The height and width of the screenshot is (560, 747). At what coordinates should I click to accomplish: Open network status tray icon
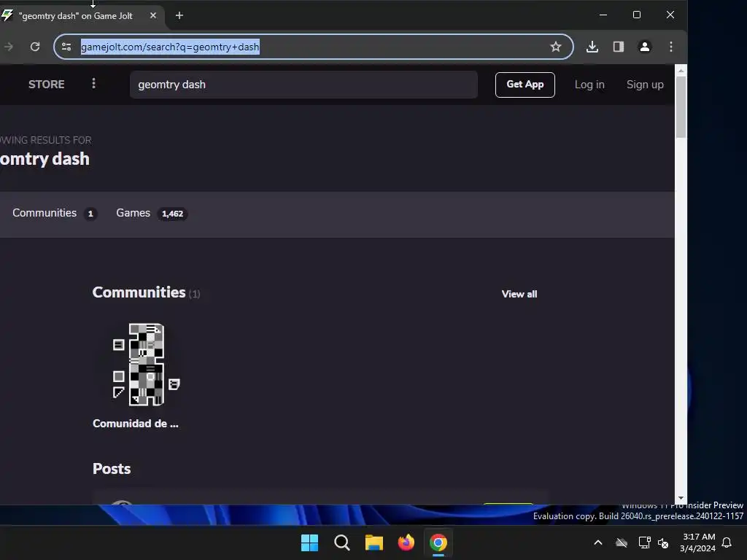(644, 542)
